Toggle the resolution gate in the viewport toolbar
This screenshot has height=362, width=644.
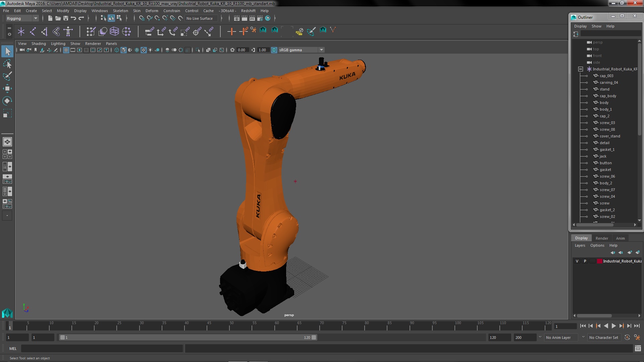pos(79,50)
